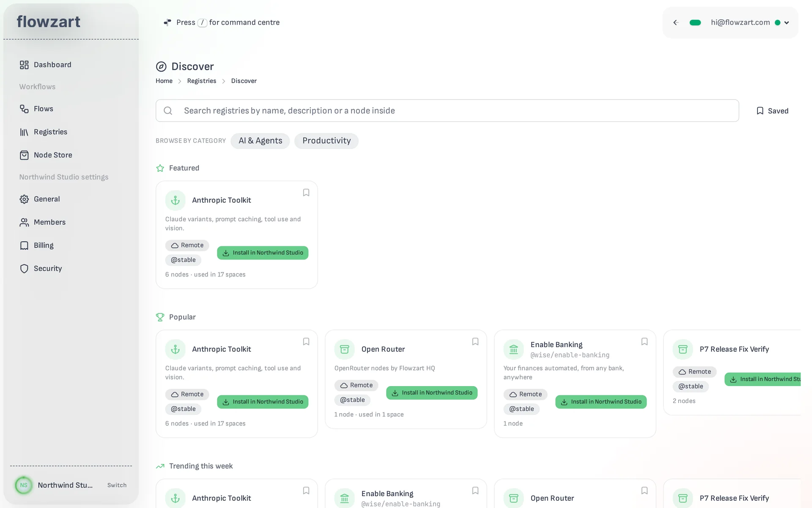Click Featured Anthropic Toolkit anchor icon
The image size is (812, 508).
click(176, 200)
